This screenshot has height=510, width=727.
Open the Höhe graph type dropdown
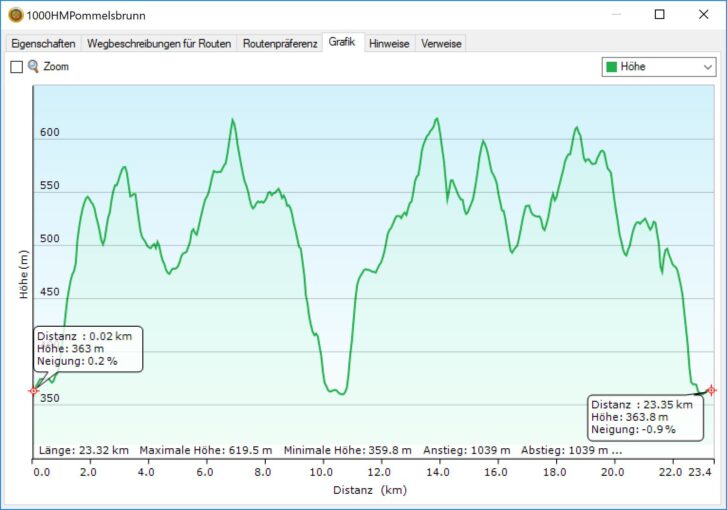coord(707,67)
